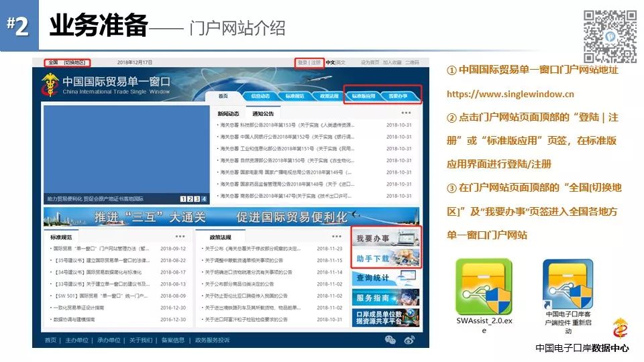Open 【SW 501】 standards entry
This screenshot has width=644, height=362.
101,296
